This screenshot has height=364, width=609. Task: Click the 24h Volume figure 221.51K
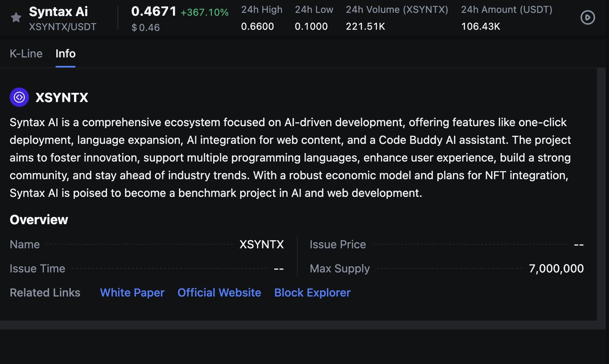point(366,26)
